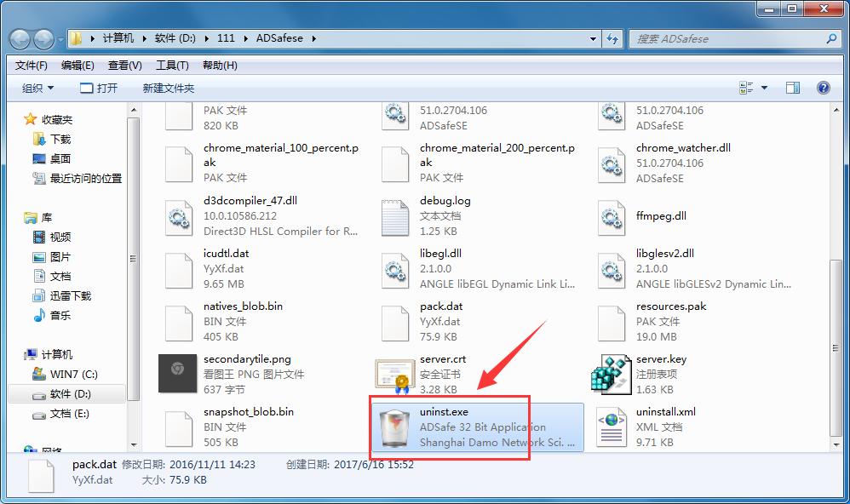The width and height of the screenshot is (850, 504).
Task: Open the 工具(T) menu
Action: [172, 65]
